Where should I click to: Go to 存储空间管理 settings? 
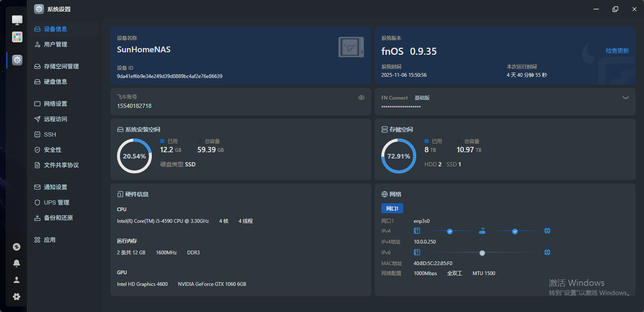click(x=61, y=66)
